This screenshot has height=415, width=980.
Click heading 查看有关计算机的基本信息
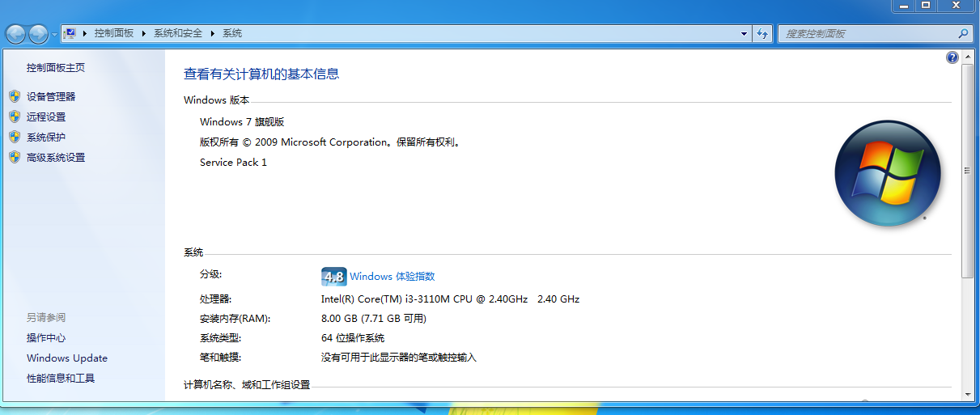pyautogui.click(x=261, y=74)
